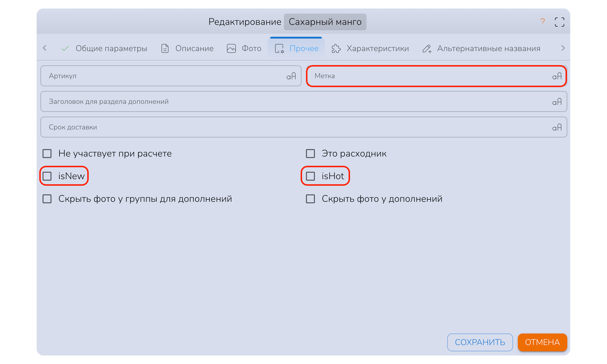Viewport: 607px width, 364px height.
Task: Click the ОТМЕНА button
Action: (542, 342)
